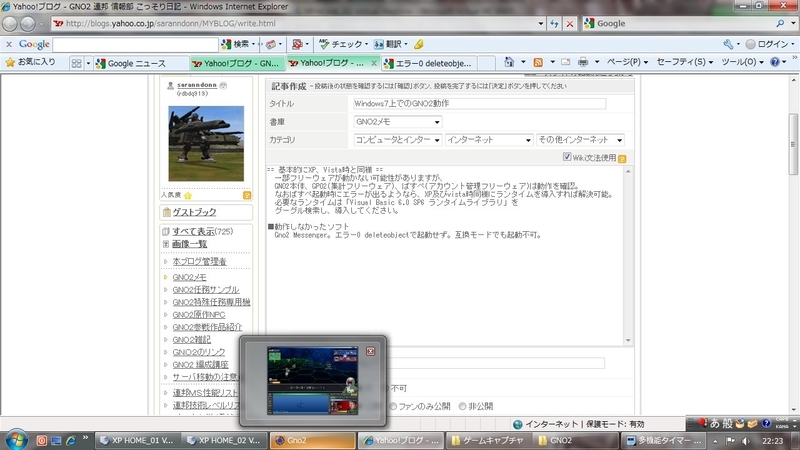Switch to the first Yahoo!ブログ - GN... tab
This screenshot has height=450, width=800.
tap(237, 63)
